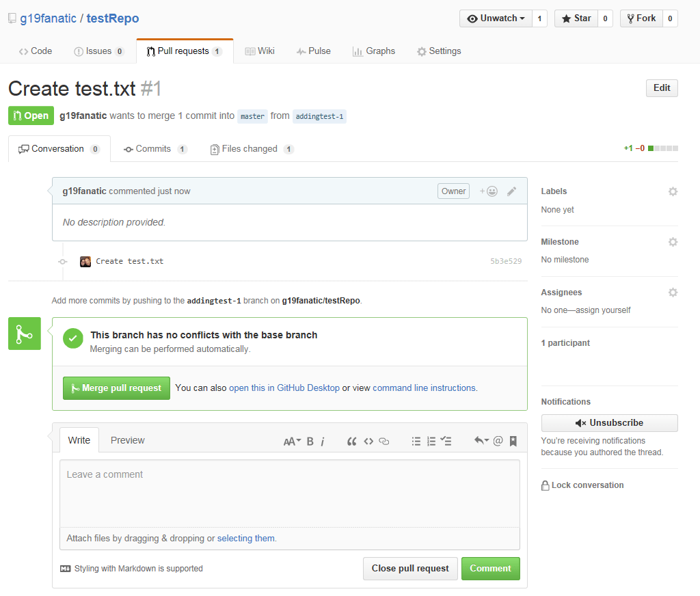Image resolution: width=700 pixels, height=596 pixels.
Task: Click the green check status icon
Action: 72,338
